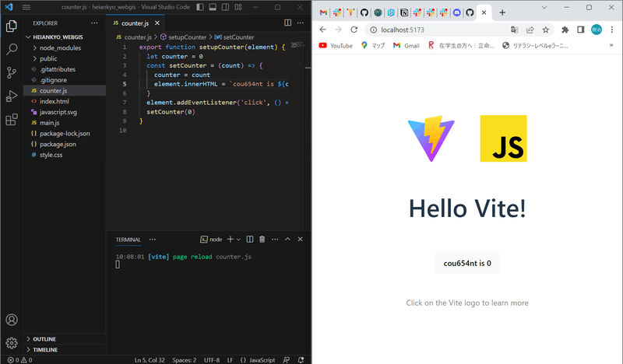This screenshot has height=364, width=623.
Task: Toggle the Chrome side panel
Action: pyautogui.click(x=580, y=30)
